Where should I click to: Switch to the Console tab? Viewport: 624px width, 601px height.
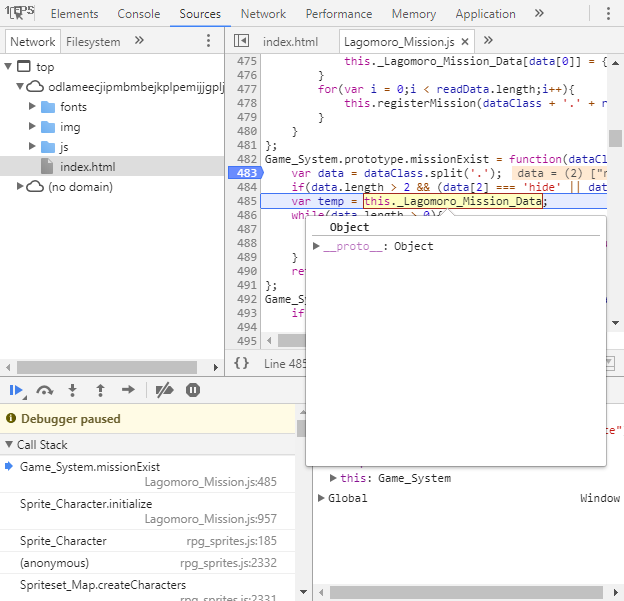click(138, 14)
